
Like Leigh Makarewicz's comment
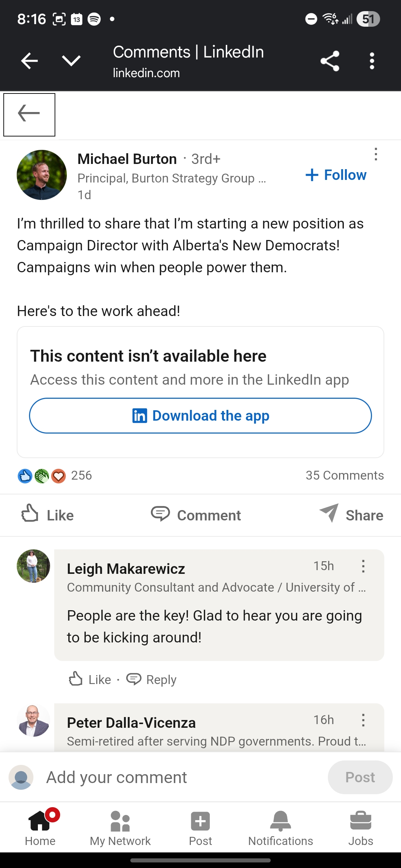point(90,679)
